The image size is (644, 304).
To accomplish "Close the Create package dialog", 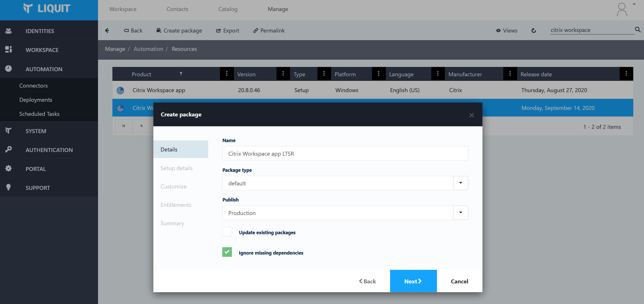I will [471, 115].
